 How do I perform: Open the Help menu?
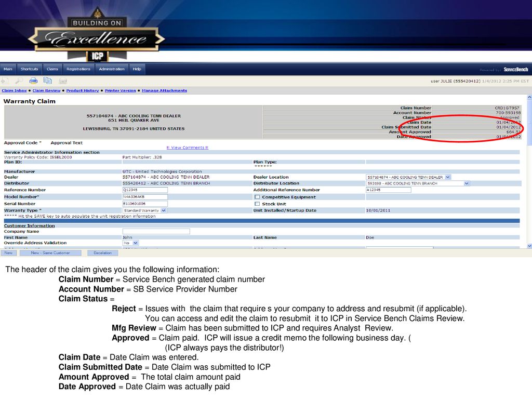point(137,69)
